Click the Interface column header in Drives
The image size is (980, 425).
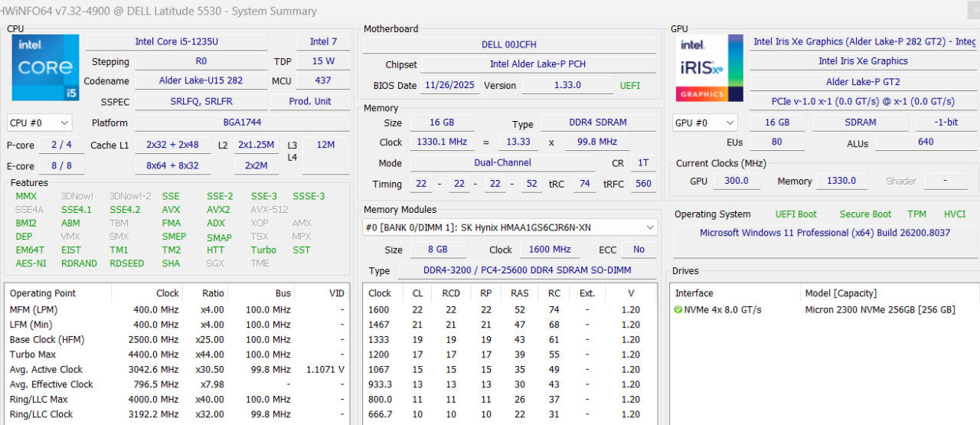tap(735, 293)
